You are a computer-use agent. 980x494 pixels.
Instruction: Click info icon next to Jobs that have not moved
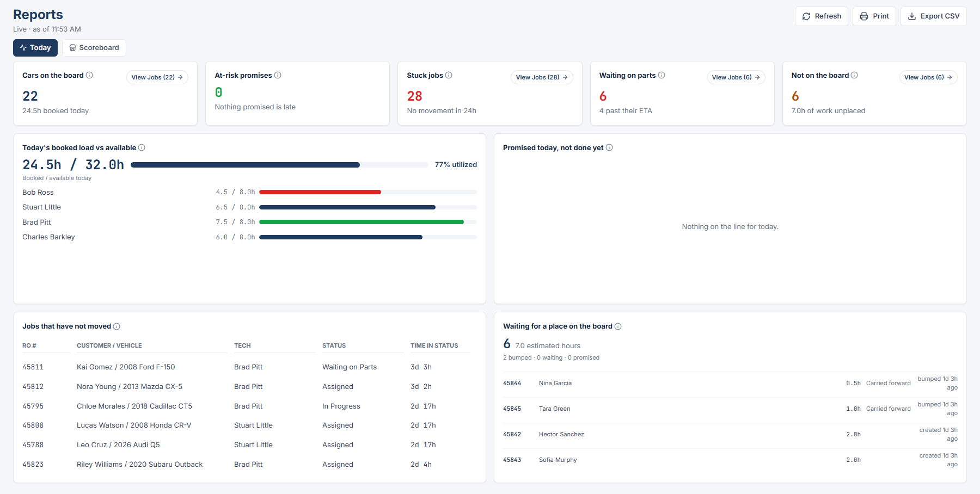coord(117,326)
